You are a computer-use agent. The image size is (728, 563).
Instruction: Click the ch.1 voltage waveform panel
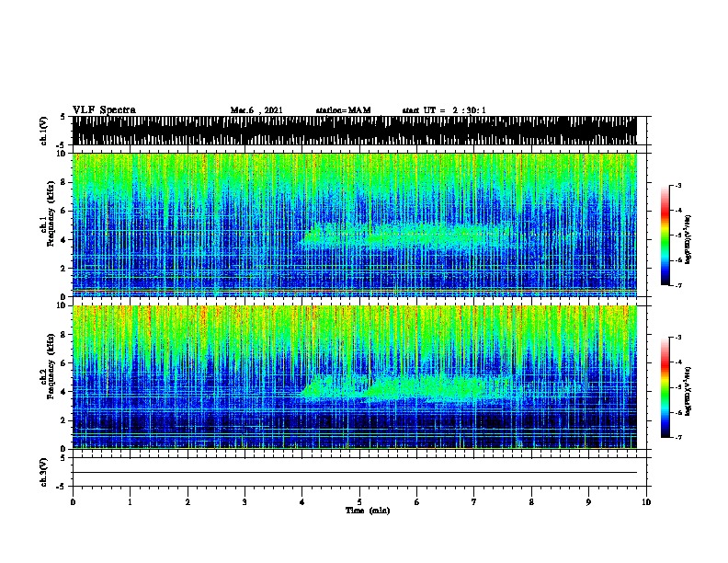(x=354, y=131)
